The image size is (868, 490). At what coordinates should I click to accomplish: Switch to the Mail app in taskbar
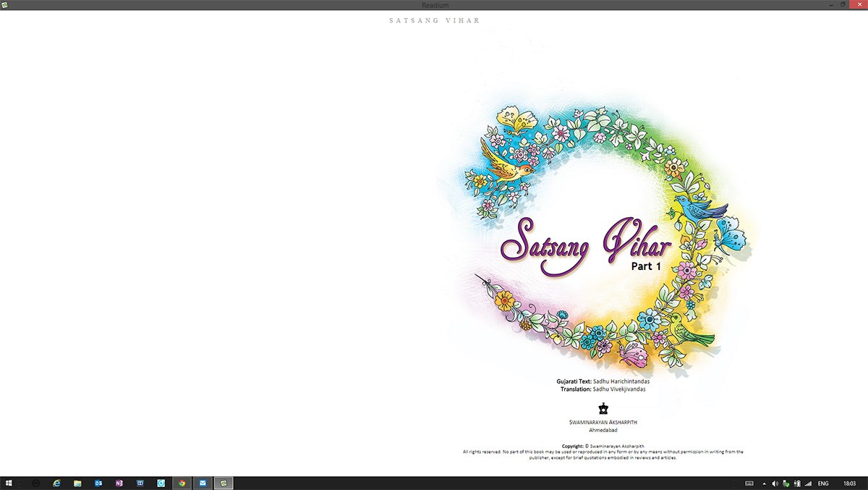pos(203,483)
